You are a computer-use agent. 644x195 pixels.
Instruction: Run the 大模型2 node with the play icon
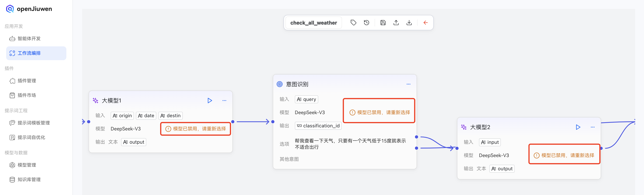[x=578, y=127]
